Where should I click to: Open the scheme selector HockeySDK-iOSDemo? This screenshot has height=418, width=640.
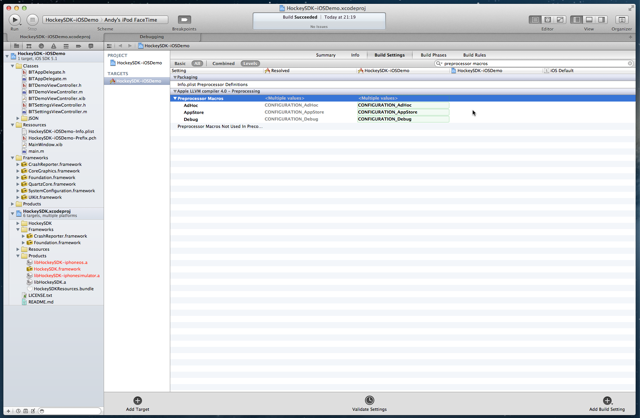72,20
